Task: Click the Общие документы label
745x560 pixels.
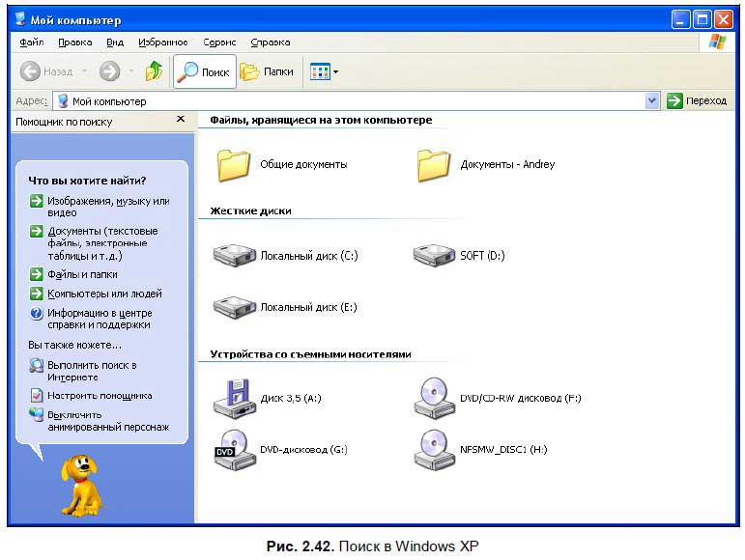Action: pyautogui.click(x=303, y=164)
